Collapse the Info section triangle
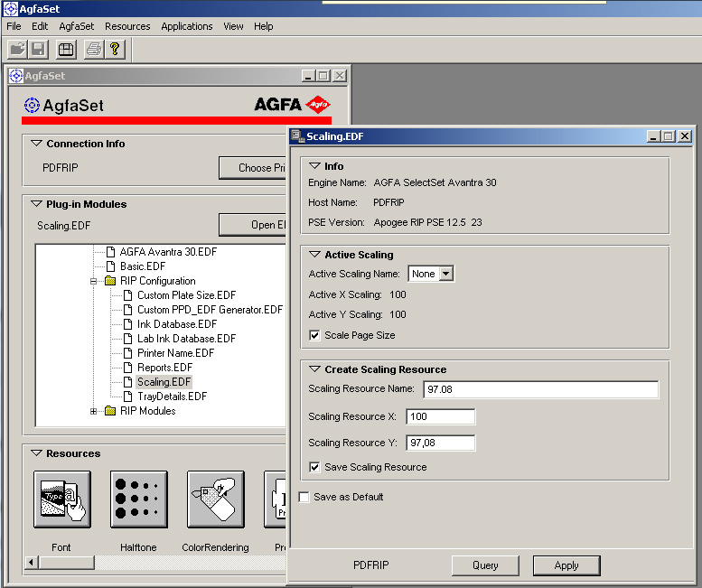Image resolution: width=702 pixels, height=588 pixels. pyautogui.click(x=314, y=166)
